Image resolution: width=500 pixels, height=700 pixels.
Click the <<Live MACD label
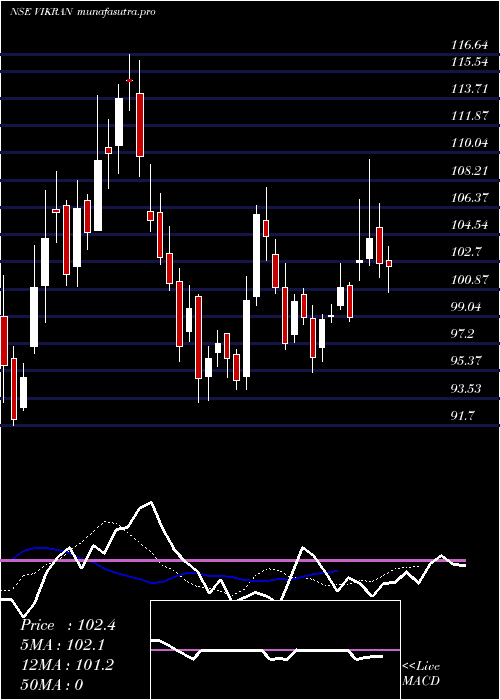[421, 674]
